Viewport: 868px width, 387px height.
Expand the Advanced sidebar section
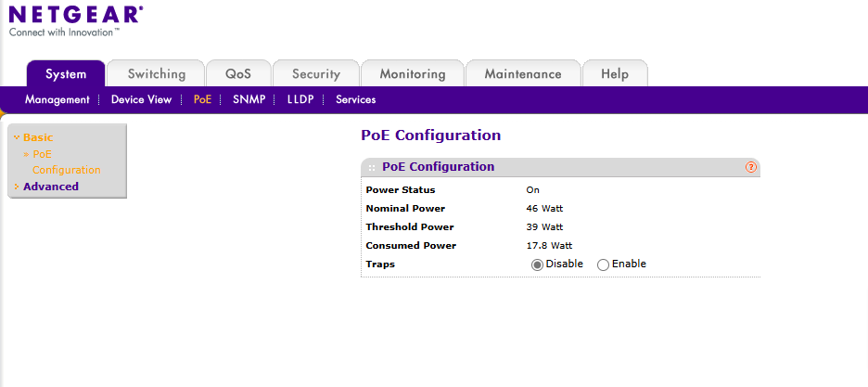pyautogui.click(x=50, y=187)
